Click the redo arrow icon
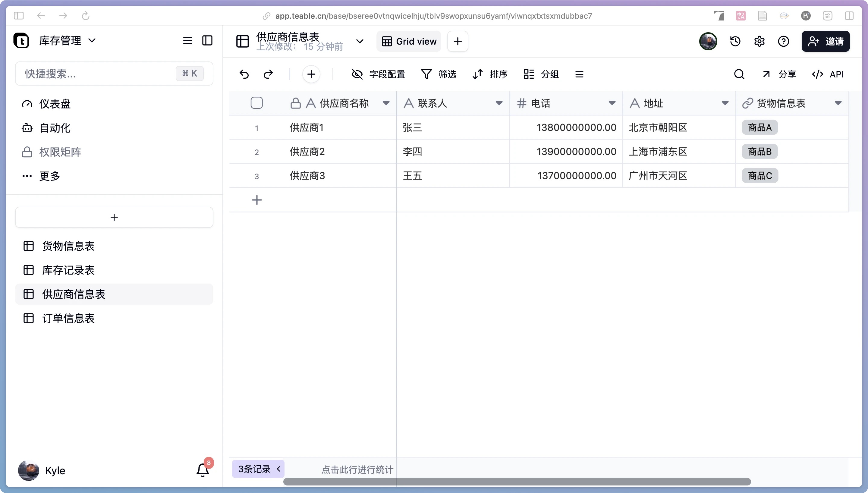The width and height of the screenshot is (868, 493). 268,74
